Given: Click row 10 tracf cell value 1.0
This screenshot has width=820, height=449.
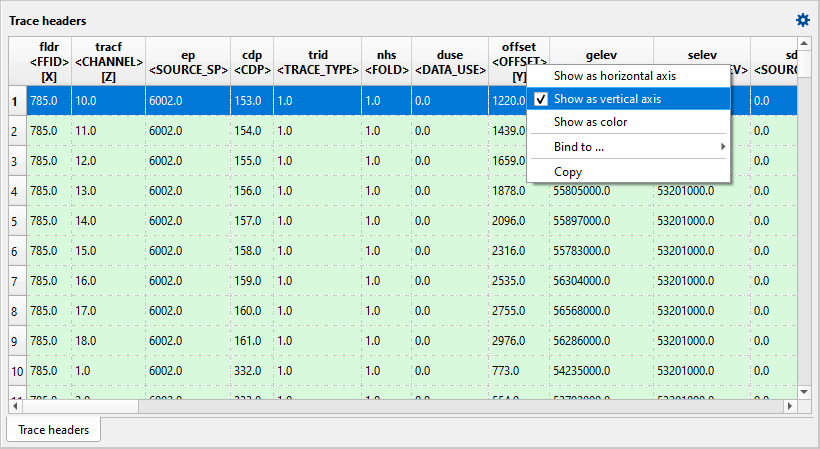Looking at the screenshot, I should (108, 371).
